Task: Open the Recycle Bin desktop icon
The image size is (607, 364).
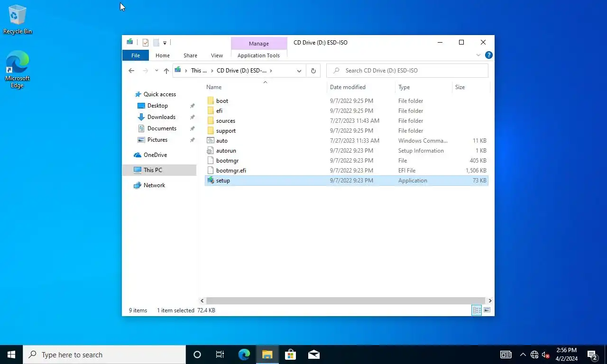Action: point(18,19)
